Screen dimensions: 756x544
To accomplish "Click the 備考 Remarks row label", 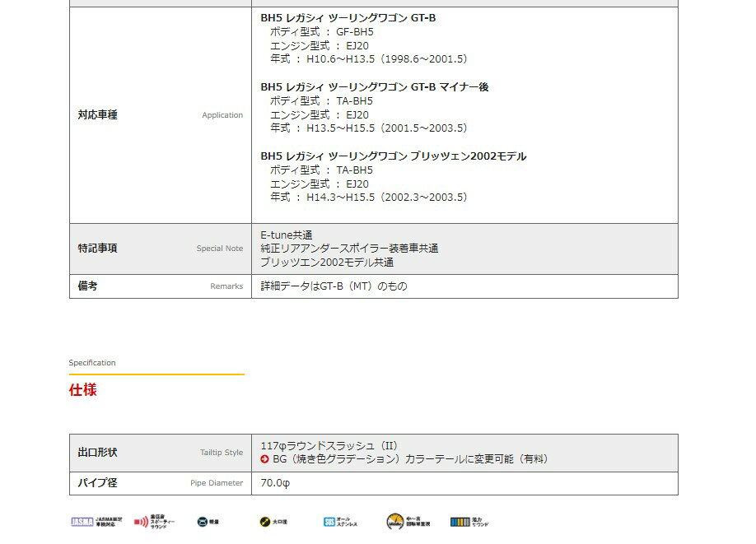I will 88,286.
